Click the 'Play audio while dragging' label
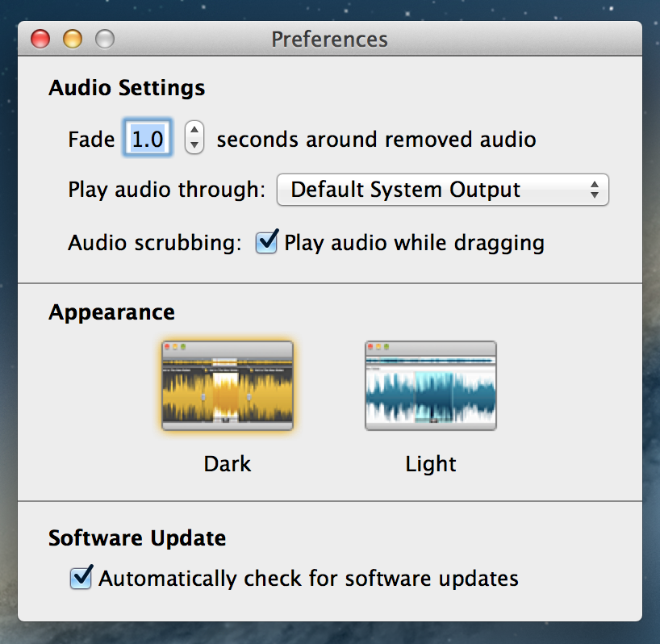 pos(414,243)
